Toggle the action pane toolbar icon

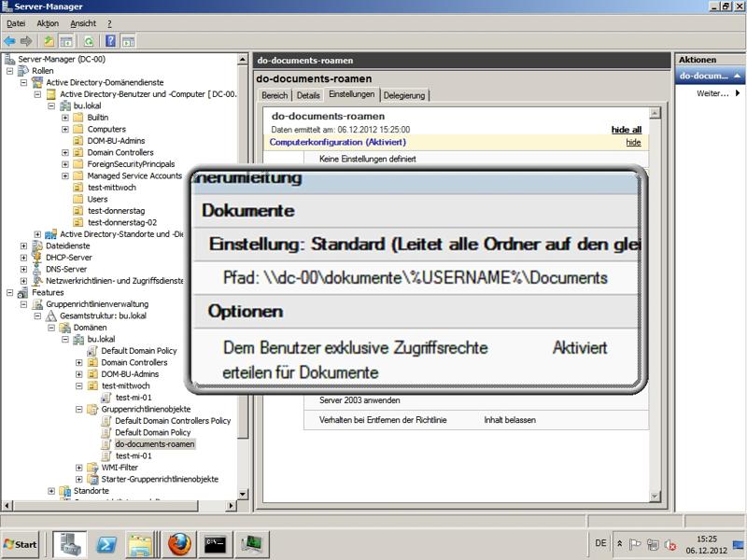coord(128,41)
